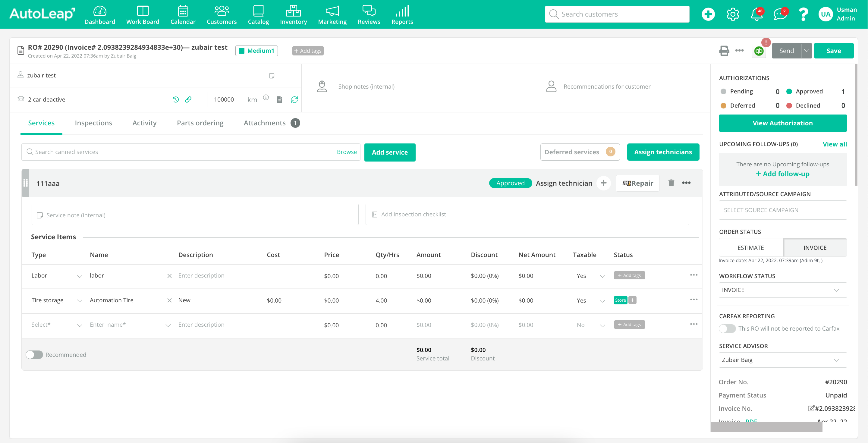
Task: Click the refresh vehicle icon
Action: [294, 99]
